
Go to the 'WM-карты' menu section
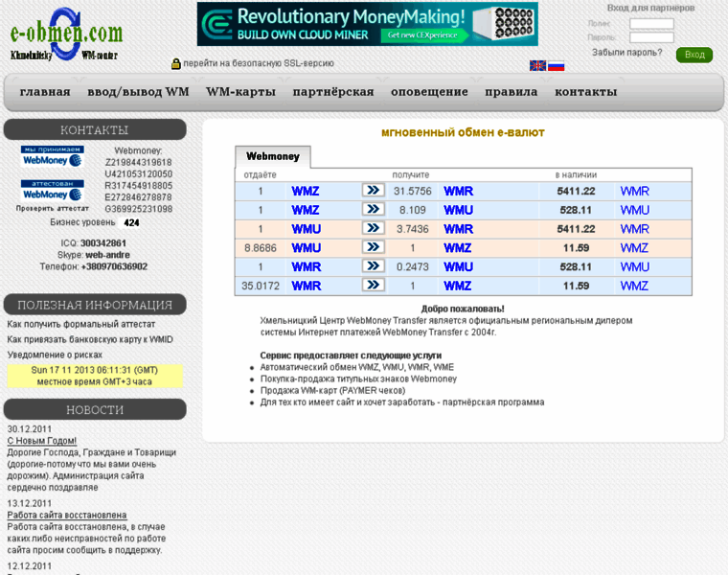tap(241, 91)
